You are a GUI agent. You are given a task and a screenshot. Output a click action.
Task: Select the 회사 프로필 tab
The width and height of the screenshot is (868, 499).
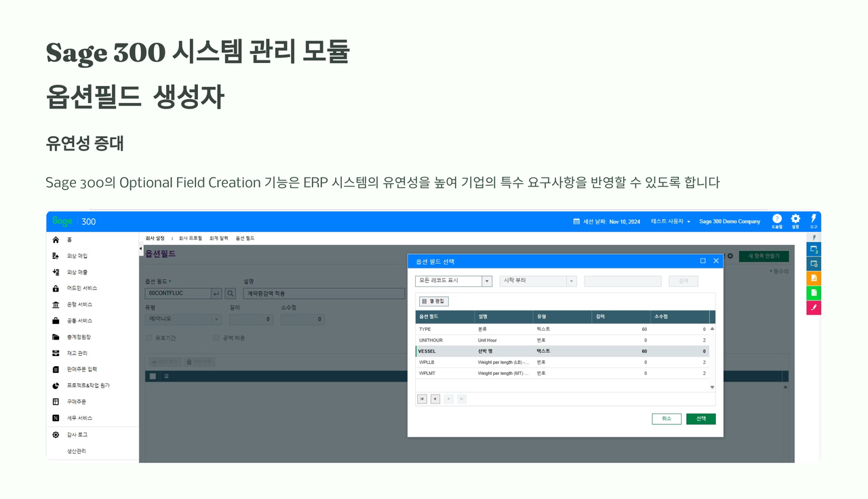pyautogui.click(x=191, y=239)
